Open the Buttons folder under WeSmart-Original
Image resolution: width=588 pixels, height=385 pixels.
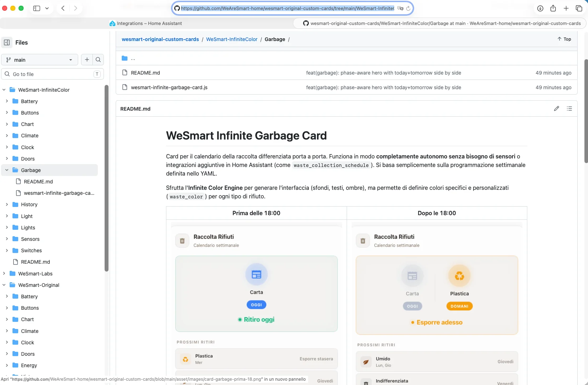pyautogui.click(x=30, y=308)
